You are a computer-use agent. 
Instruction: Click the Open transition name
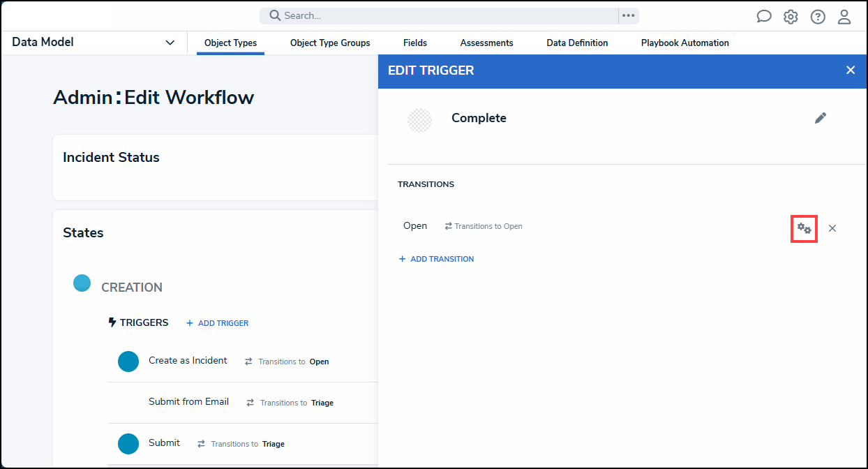[x=415, y=225]
